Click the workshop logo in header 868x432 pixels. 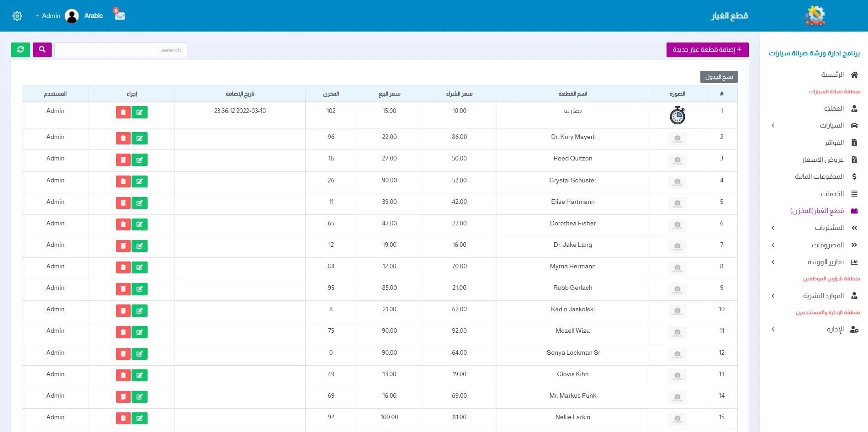pos(815,16)
